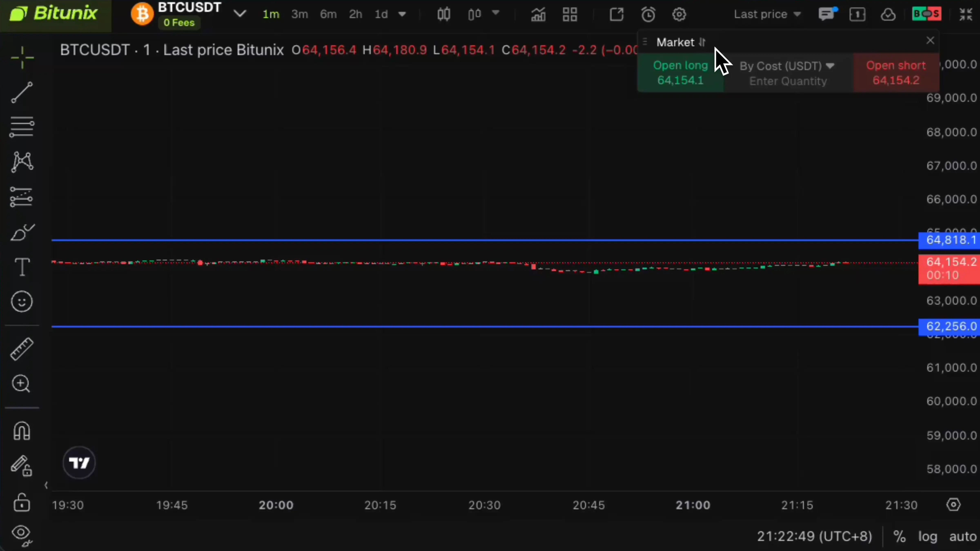Open the forecasting and measurement position tool
This screenshot has width=980, height=551.
(x=22, y=197)
